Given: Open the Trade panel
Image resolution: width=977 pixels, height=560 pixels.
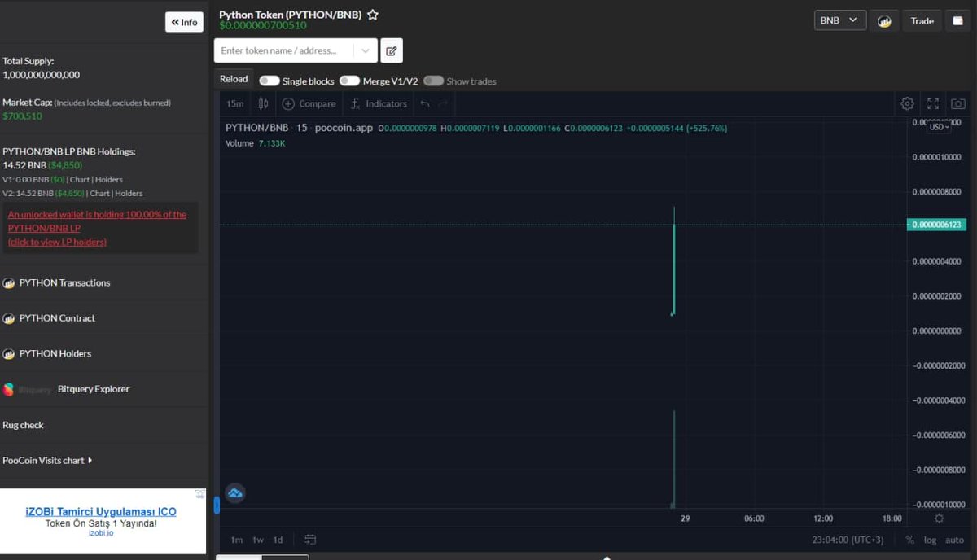Looking at the screenshot, I should point(922,21).
